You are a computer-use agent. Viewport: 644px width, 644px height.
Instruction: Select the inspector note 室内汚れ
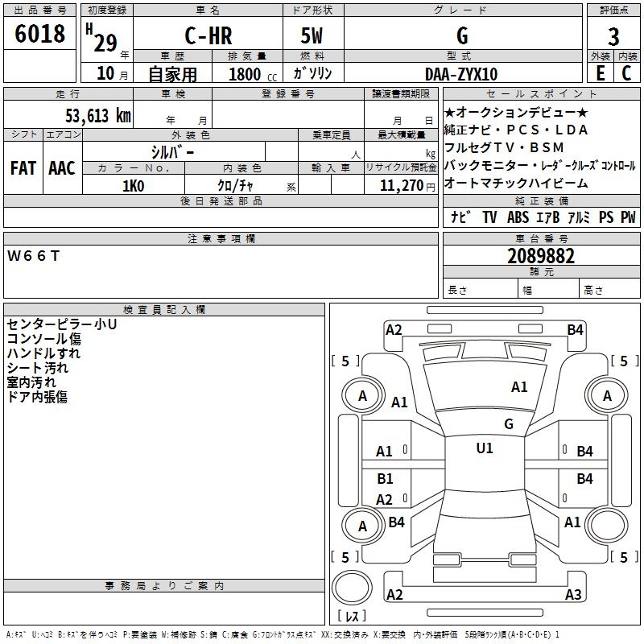(31, 382)
